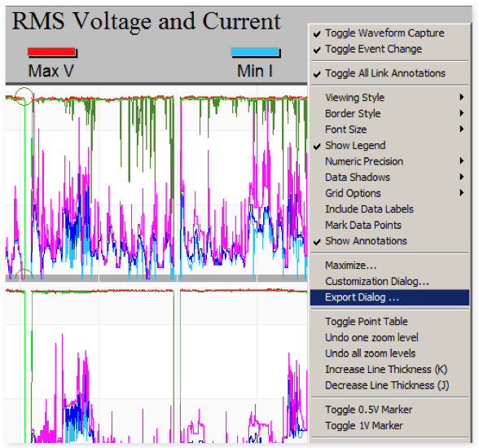This screenshot has width=479, height=448.
Task: Open the Font Size submenu
Action: tap(389, 130)
